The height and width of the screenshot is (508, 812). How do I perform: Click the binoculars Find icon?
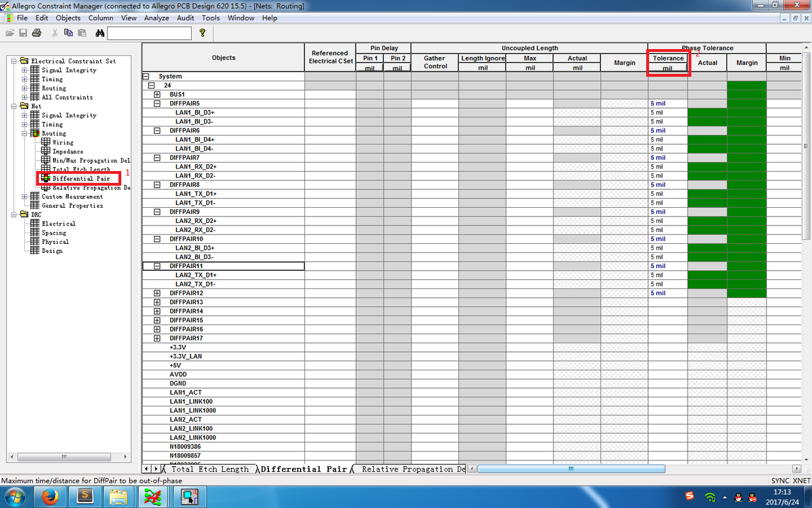tap(100, 33)
